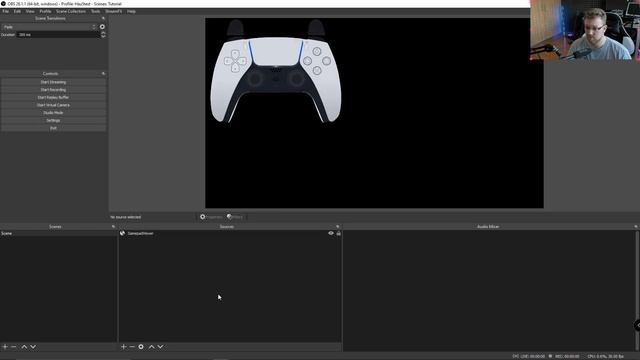
Task: Click the 'No source selected' label
Action: pos(126,217)
